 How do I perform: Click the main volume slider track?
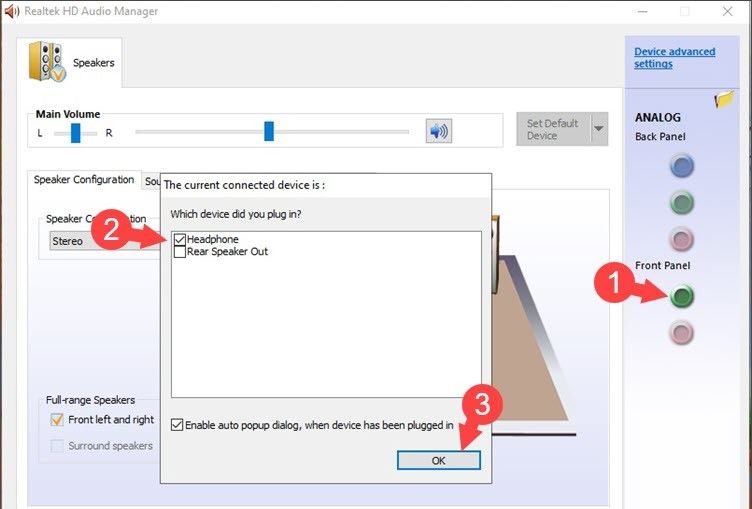click(x=272, y=131)
